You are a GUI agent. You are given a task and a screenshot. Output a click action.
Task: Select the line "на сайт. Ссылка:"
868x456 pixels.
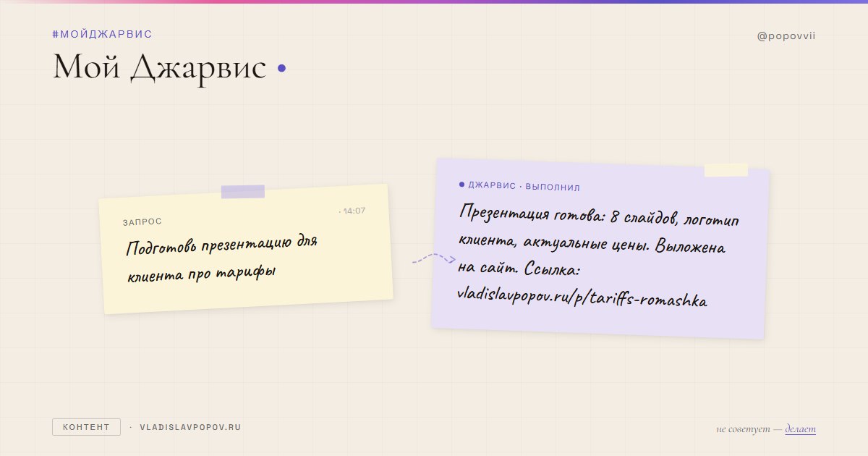[520, 269]
